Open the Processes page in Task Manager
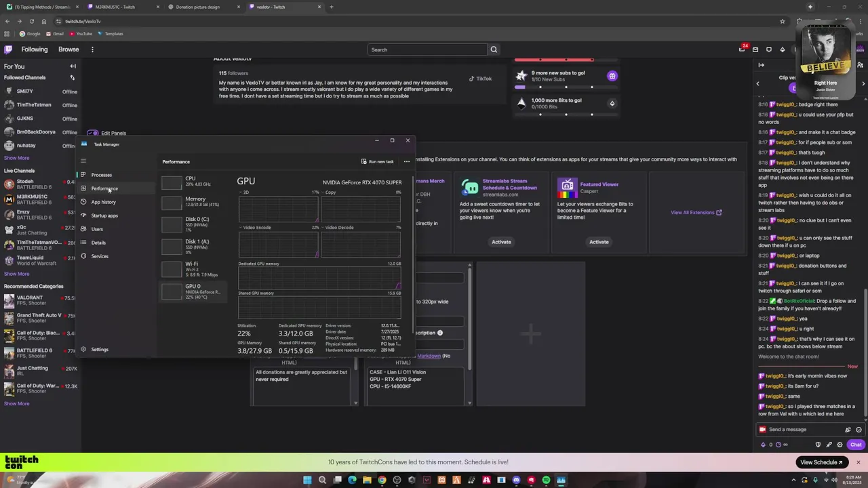Image resolution: width=868 pixels, height=488 pixels. click(101, 175)
